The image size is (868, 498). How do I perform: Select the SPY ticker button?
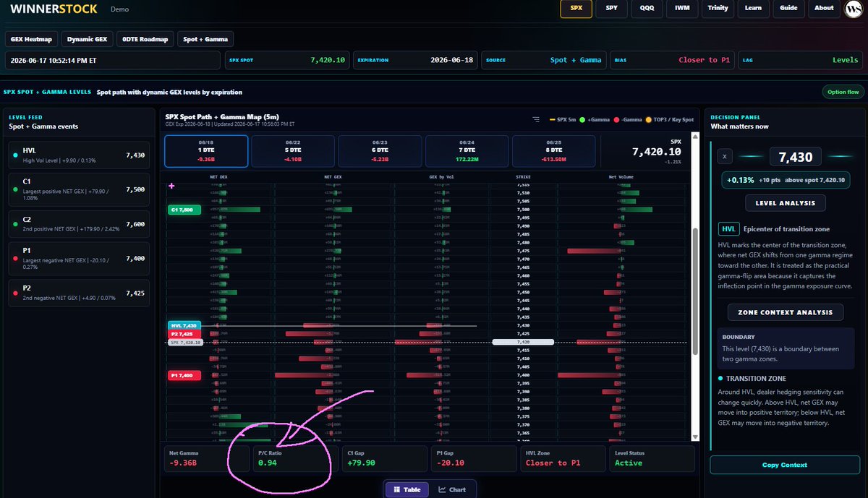(611, 8)
